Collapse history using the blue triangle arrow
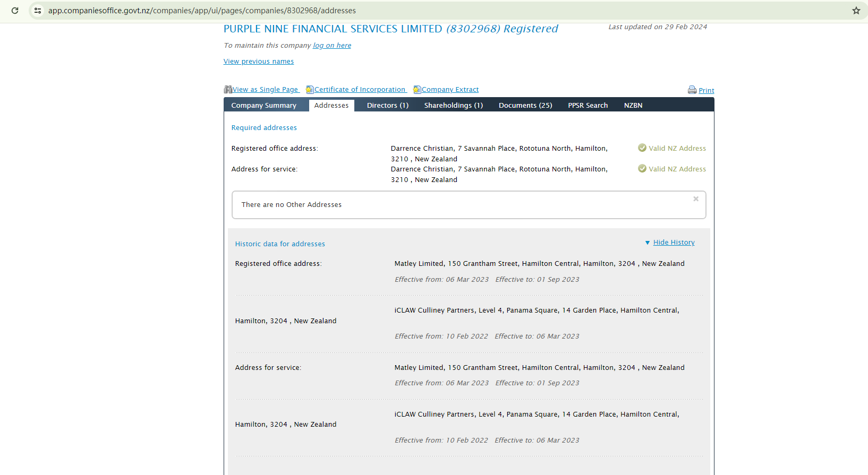Screen dimensions: 868x475 (648, 243)
